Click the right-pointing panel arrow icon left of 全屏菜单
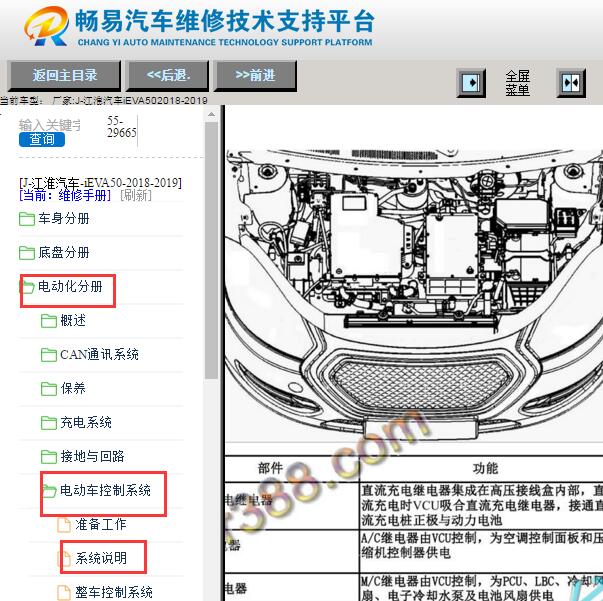This screenshot has width=603, height=601. [471, 83]
